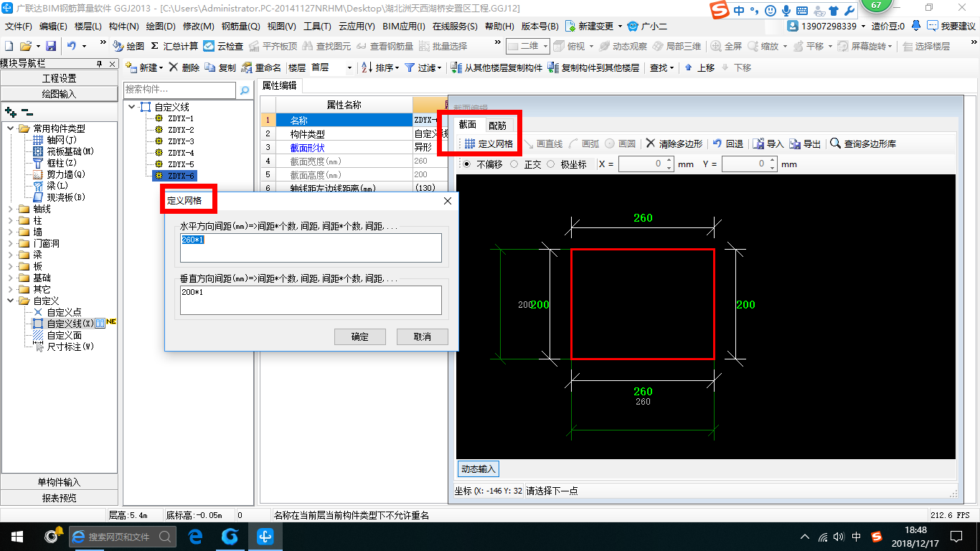This screenshot has height=551, width=980.
Task: Click 清除多边形 clear polygon icon
Action: pos(651,143)
